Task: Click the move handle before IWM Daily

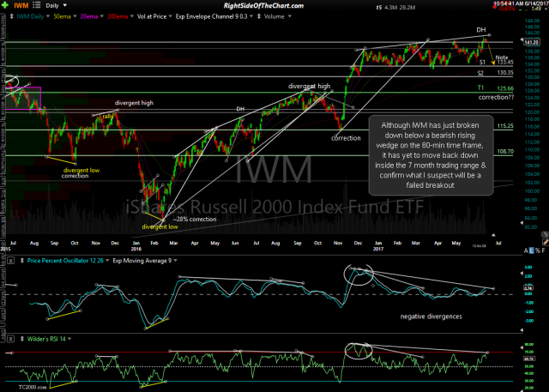Action: point(12,16)
